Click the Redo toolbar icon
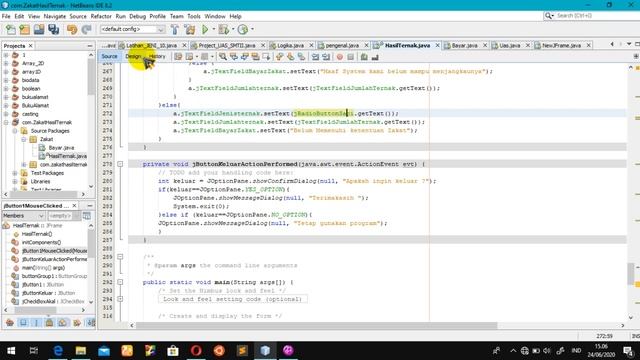 click(86, 29)
